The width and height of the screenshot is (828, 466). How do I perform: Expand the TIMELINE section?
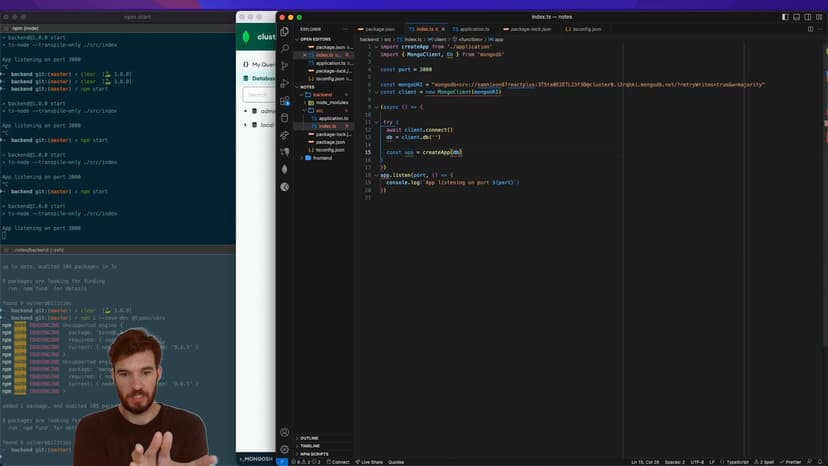point(310,445)
